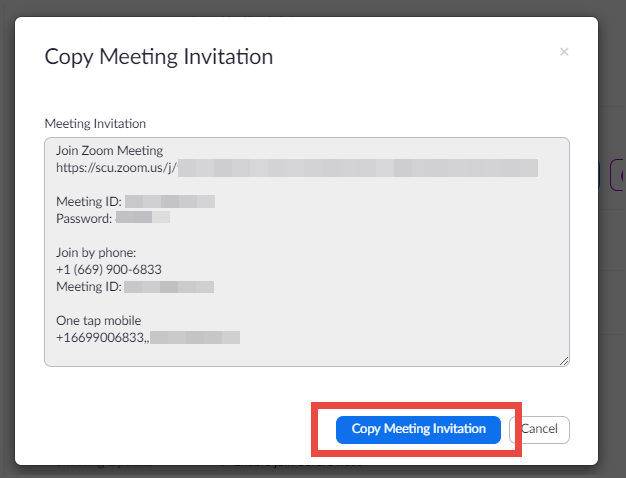The image size is (626, 478).
Task: Click the phone number +1 (669) 900-6833
Action: click(x=109, y=269)
